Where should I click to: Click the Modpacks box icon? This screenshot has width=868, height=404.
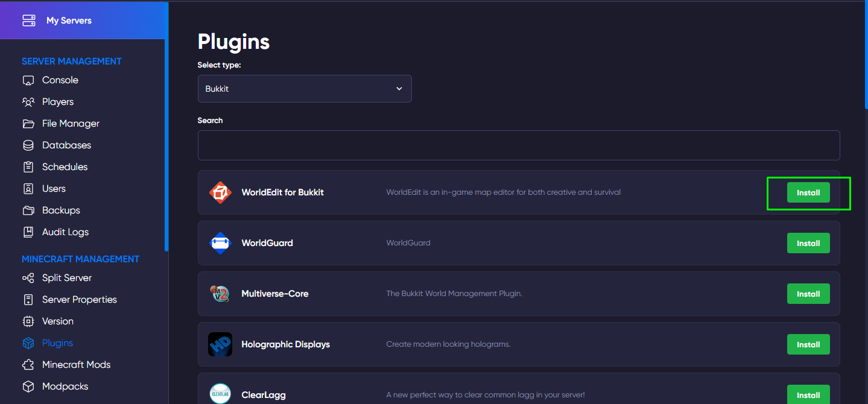[28, 387]
